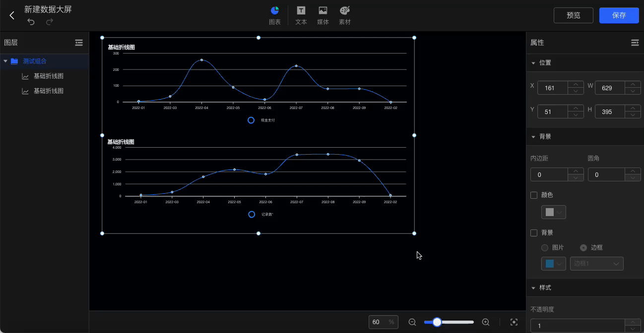The height and width of the screenshot is (333, 644).
Task: Click the back arrow icon
Action: click(12, 15)
